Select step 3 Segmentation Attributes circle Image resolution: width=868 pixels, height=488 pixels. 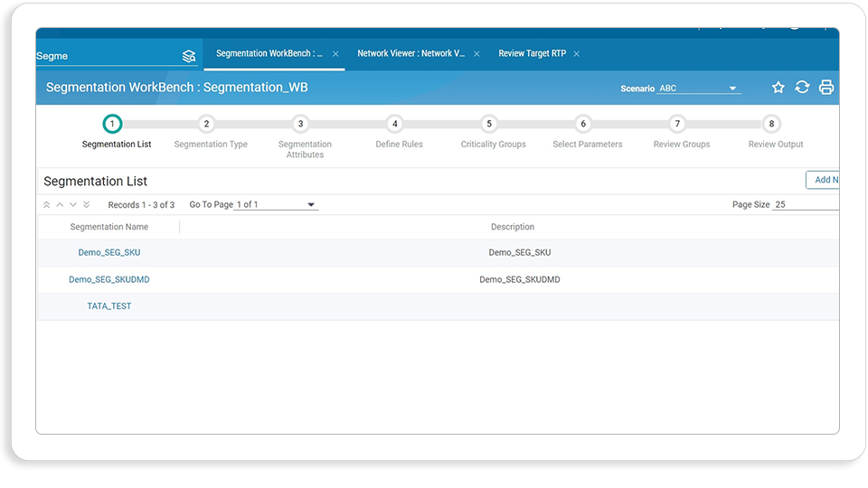(300, 124)
